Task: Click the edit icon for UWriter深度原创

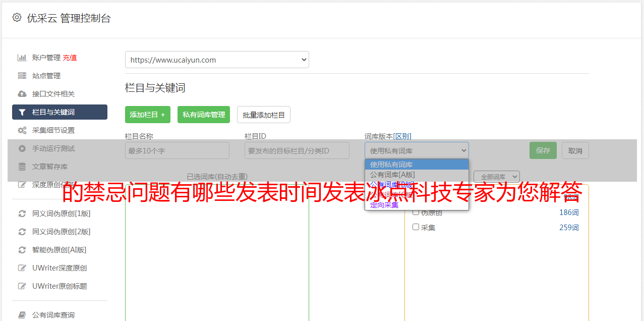Action: [x=22, y=268]
